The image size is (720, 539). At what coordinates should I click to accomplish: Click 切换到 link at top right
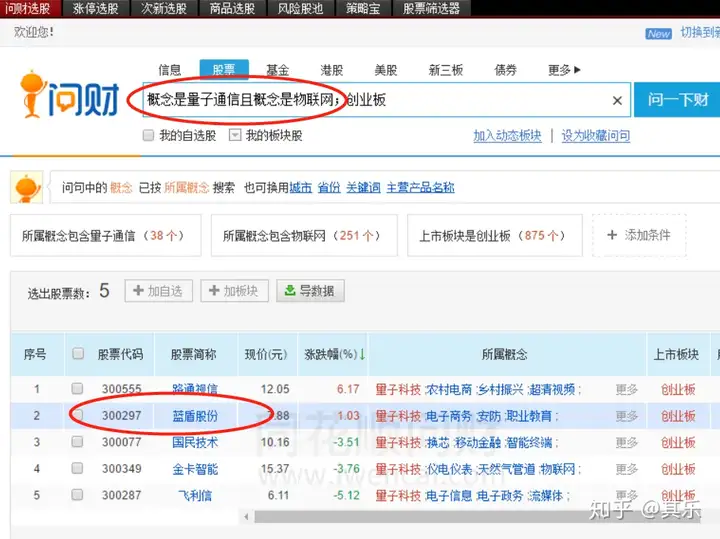[x=700, y=32]
